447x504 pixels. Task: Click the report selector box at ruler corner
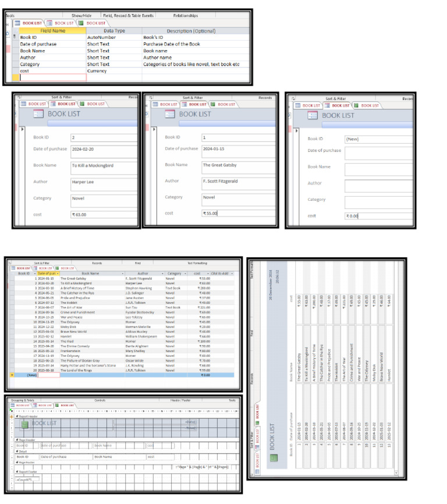tap(12, 411)
